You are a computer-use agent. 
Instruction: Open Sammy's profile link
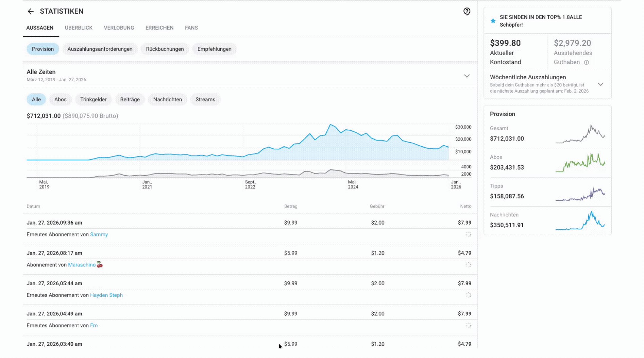[99, 234]
